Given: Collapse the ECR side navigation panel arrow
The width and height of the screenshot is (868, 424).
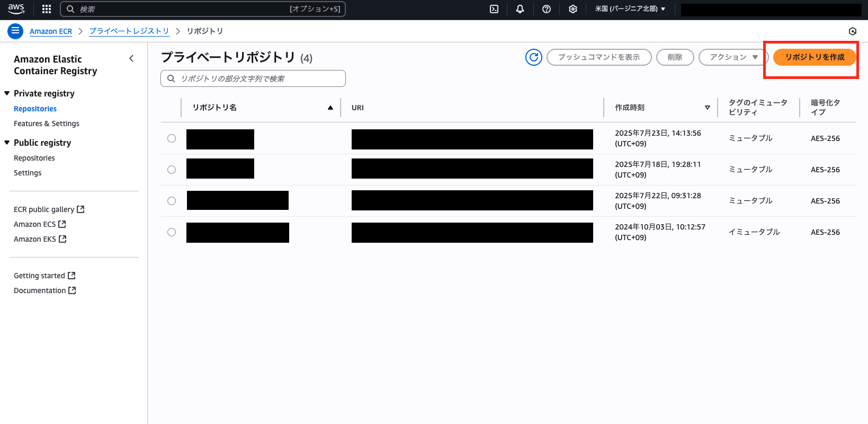Looking at the screenshot, I should point(131,58).
